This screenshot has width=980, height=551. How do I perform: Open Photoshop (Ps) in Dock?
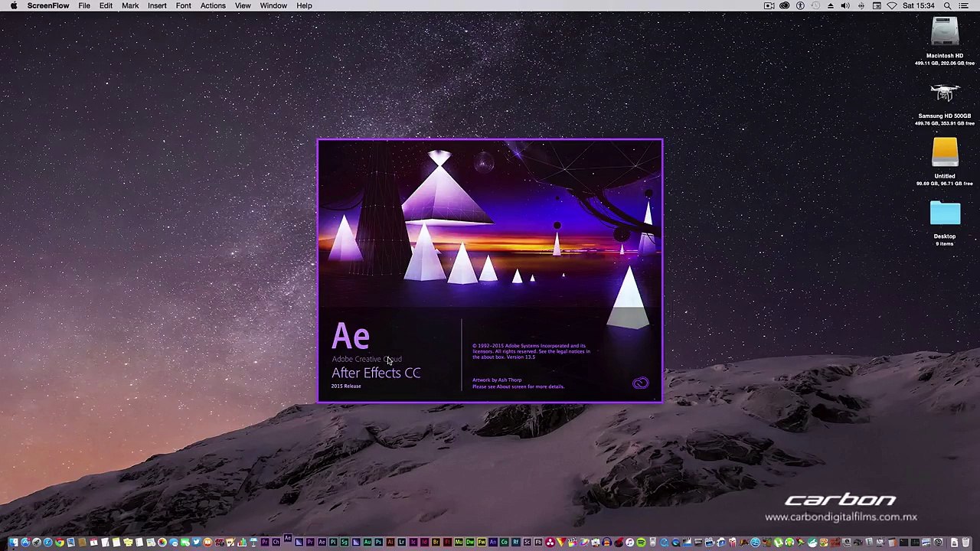[x=378, y=543]
